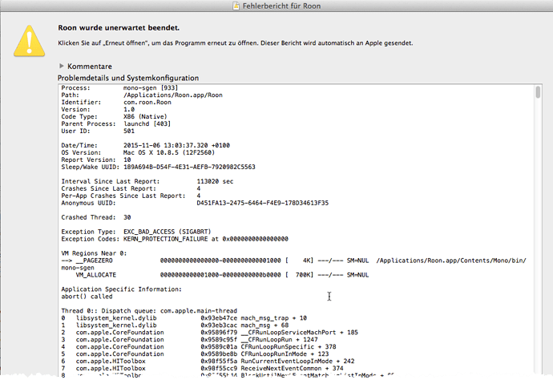Click 'Thread 0:: Dispatch queue: com.apple.main-thread'

pyautogui.click(x=149, y=311)
